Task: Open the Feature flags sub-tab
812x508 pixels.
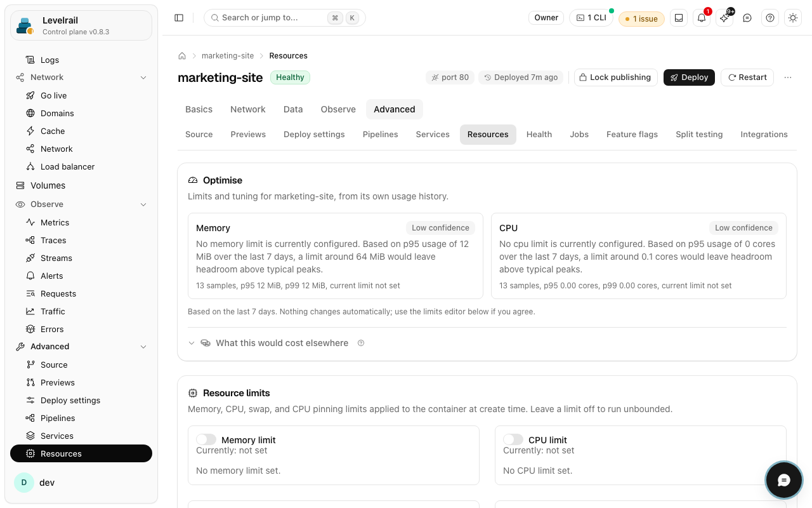Action: coord(632,135)
